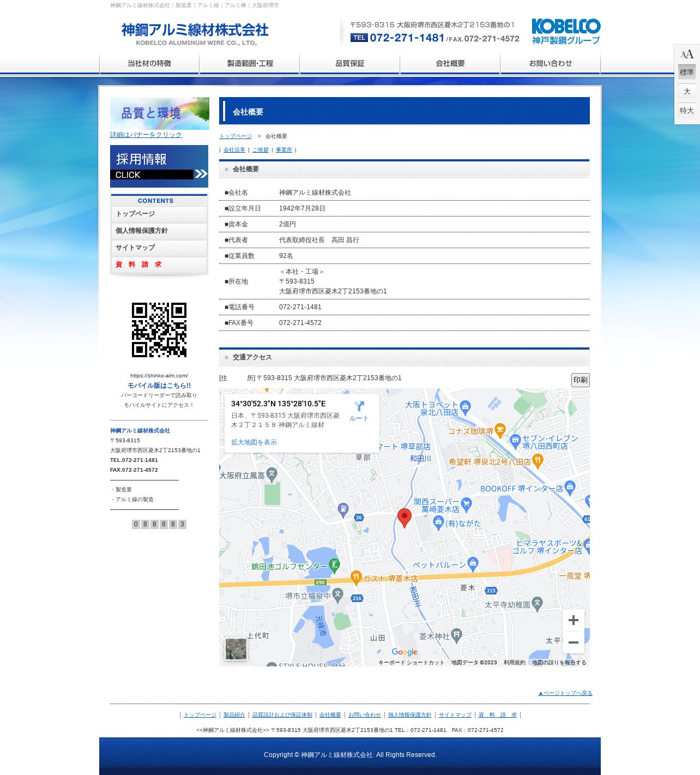Screen dimensions: 700x775
Task: Select コナズ珈琲堺 restaurant marker on map
Action: tap(500, 431)
